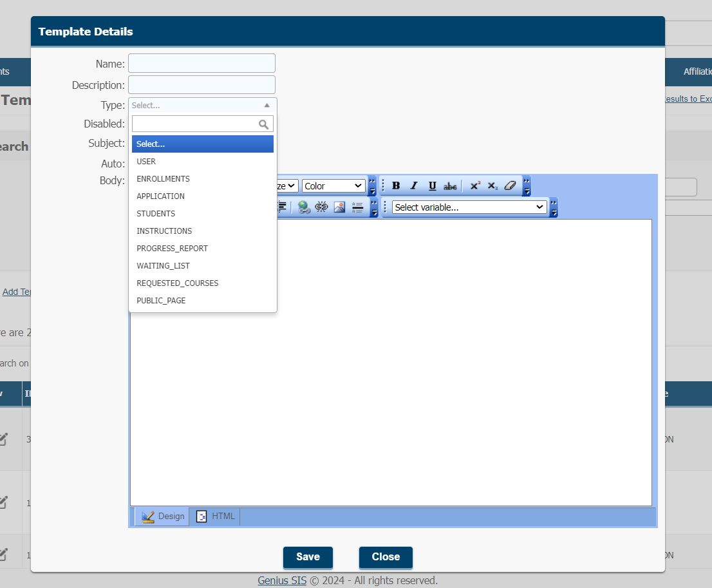Click the magnifier icon in Type search box
The width and height of the screenshot is (712, 588).
tap(263, 124)
